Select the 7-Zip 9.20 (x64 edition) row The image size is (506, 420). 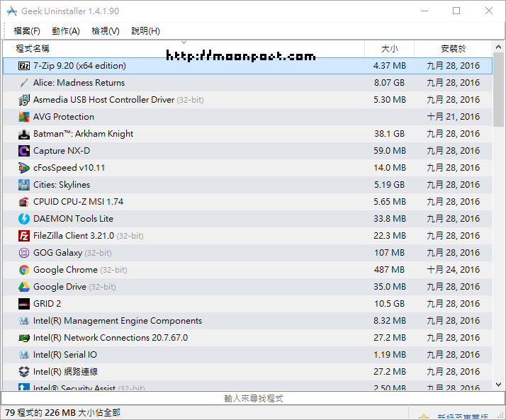pyautogui.click(x=248, y=66)
